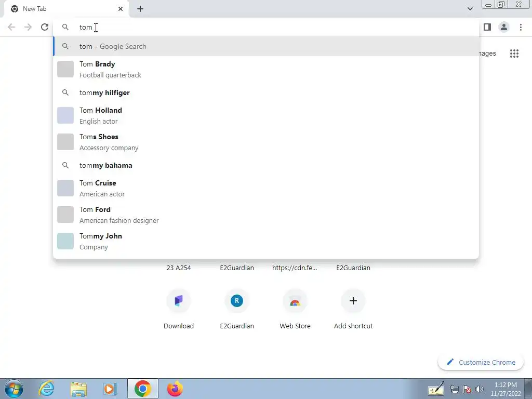Image resolution: width=532 pixels, height=399 pixels.
Task: Click Tom Holland thumbnail image
Action: point(65,115)
